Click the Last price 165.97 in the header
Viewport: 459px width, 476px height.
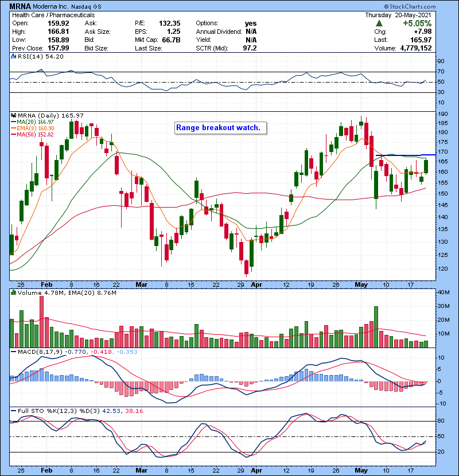pyautogui.click(x=421, y=40)
